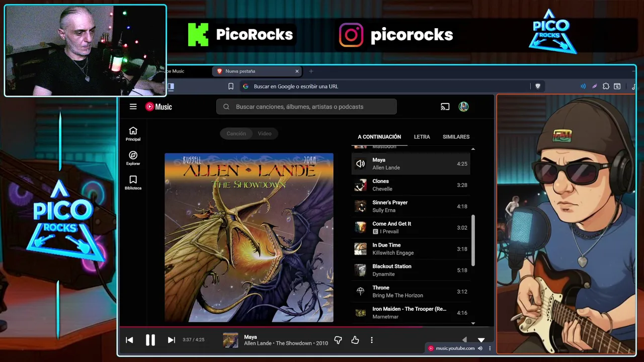Screen dimensions: 644x362
Task: Switch to the YouTube Music browser tab
Action: (189, 71)
